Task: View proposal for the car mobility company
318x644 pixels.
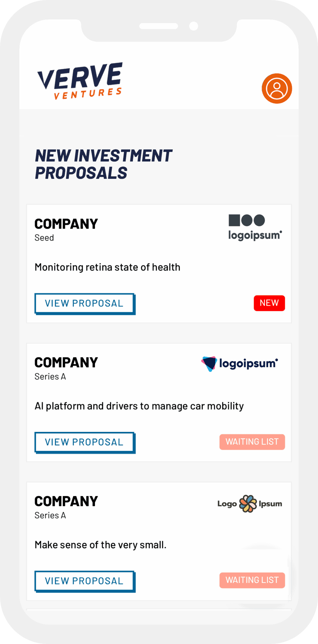Action: click(x=85, y=442)
